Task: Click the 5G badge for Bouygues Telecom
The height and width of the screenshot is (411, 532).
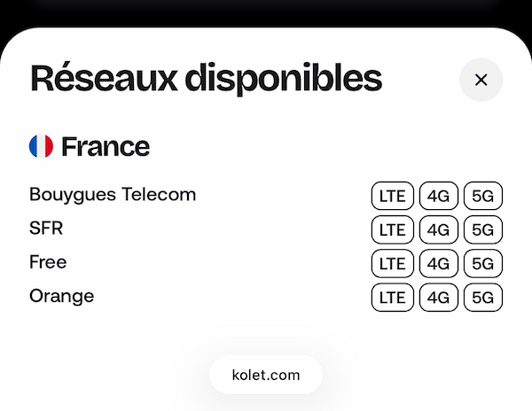Action: point(483,196)
